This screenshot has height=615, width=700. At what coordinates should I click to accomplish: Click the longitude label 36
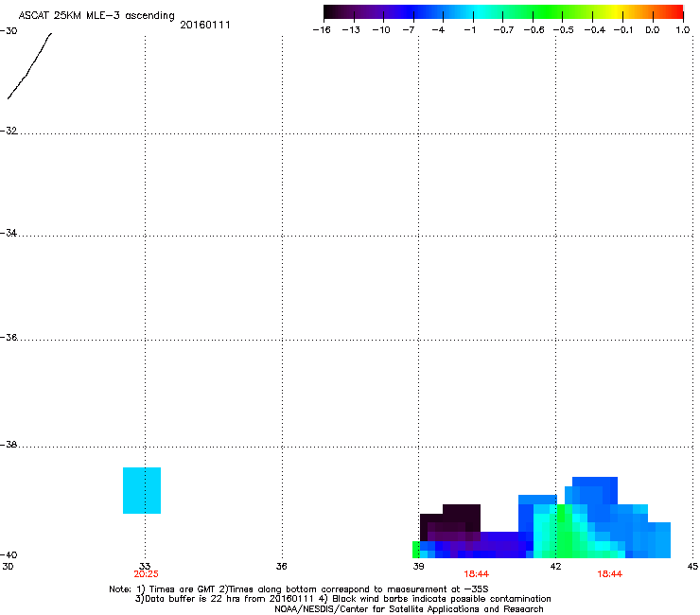click(x=282, y=567)
